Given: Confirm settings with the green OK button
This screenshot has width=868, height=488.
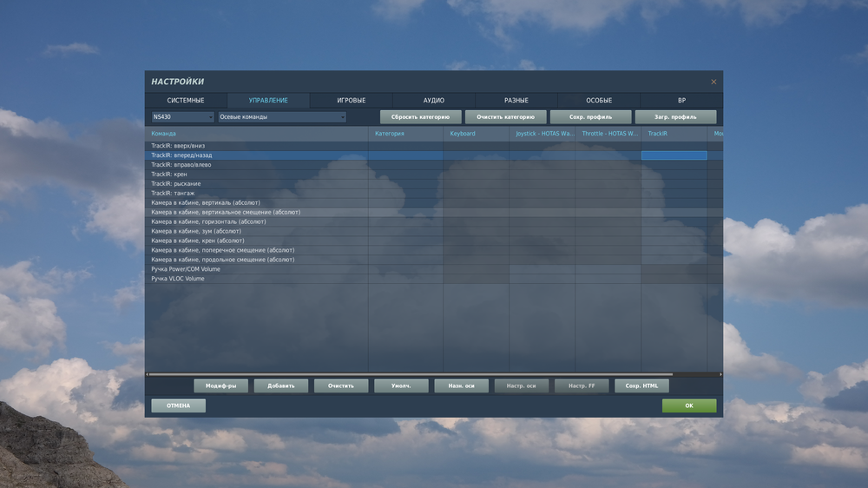Looking at the screenshot, I should pyautogui.click(x=689, y=406).
